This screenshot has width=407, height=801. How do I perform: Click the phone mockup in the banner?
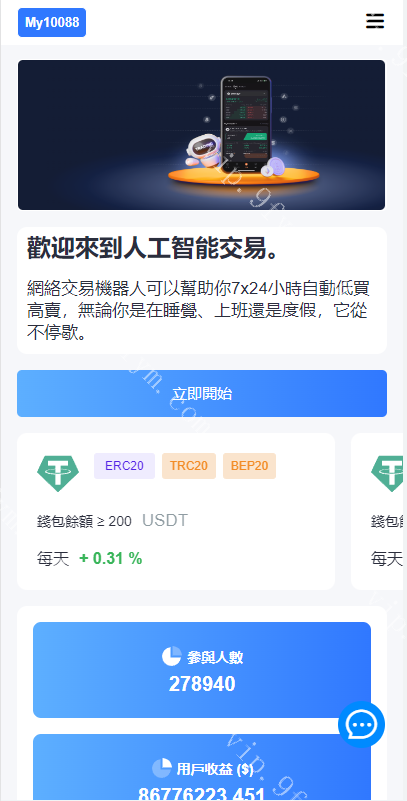tap(246, 125)
